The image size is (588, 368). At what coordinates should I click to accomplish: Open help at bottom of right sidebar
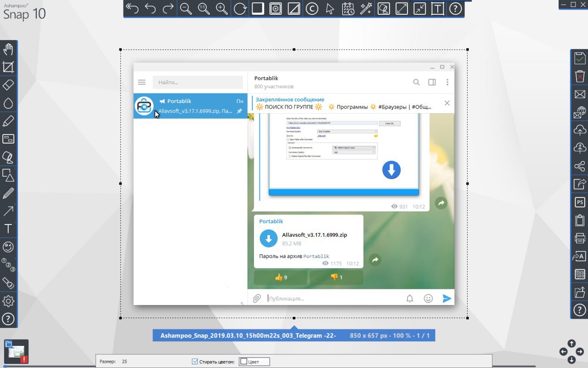click(x=580, y=310)
